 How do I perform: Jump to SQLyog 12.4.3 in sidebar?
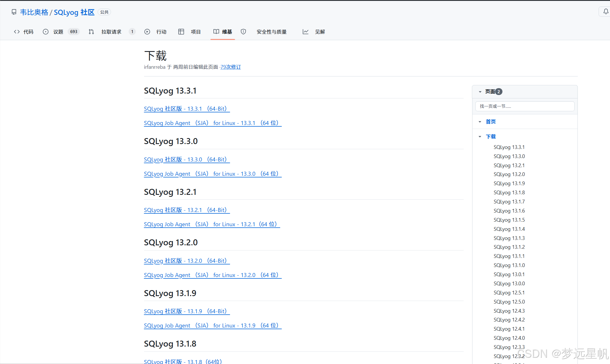509,311
